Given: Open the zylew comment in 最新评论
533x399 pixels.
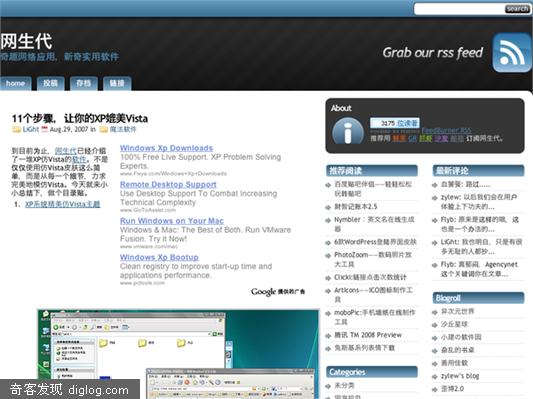Looking at the screenshot, I should click(479, 202).
